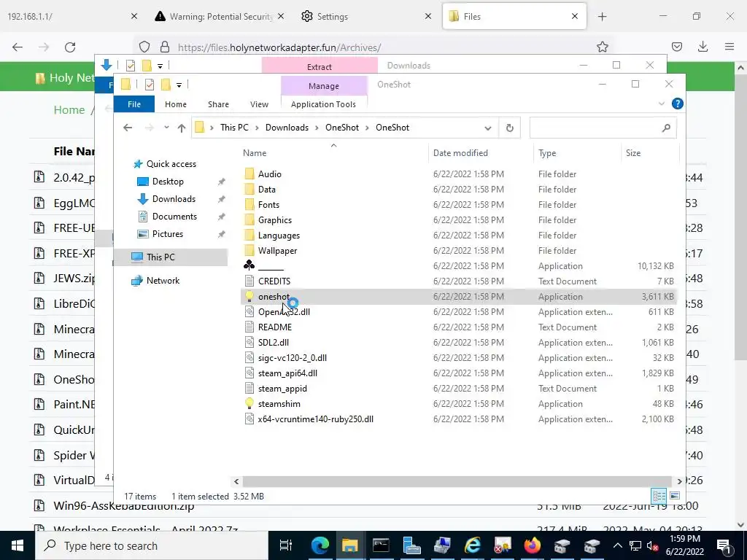Image resolution: width=747 pixels, height=560 pixels.
Task: Select the SDL2.dll file
Action: [274, 343]
